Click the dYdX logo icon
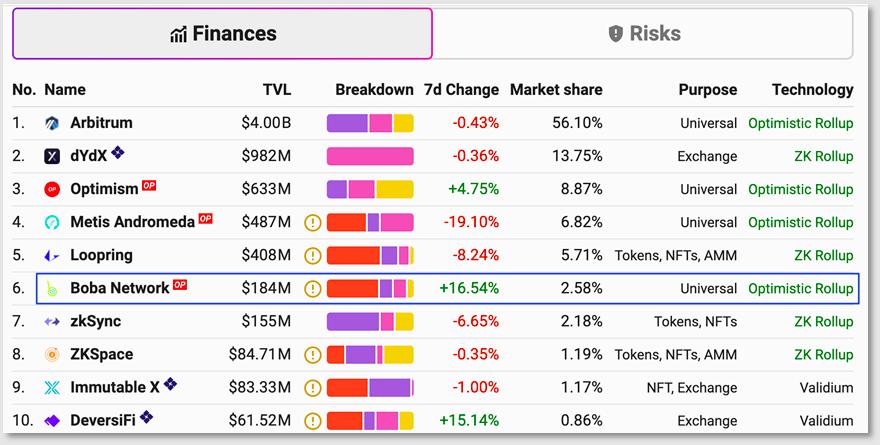This screenshot has height=445, width=880. click(53, 156)
